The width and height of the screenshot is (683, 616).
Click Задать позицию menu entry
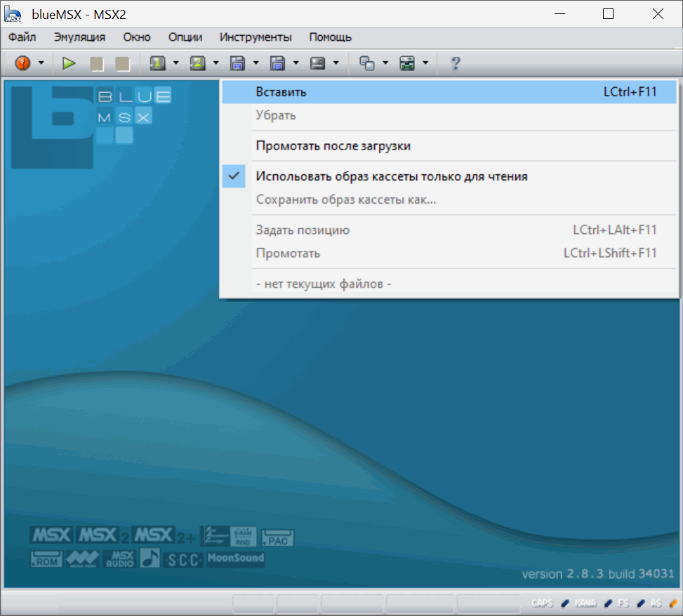tap(449, 230)
